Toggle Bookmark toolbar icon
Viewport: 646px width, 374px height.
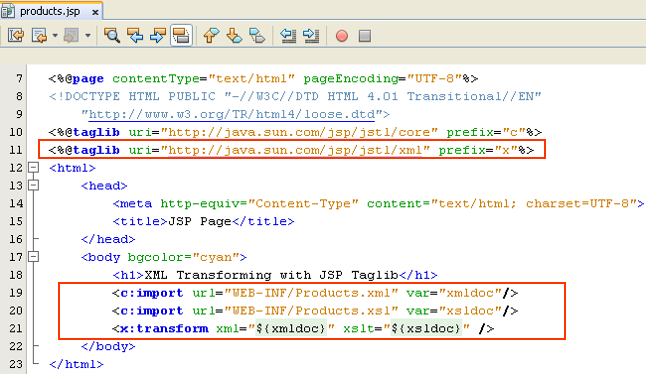coord(257,36)
